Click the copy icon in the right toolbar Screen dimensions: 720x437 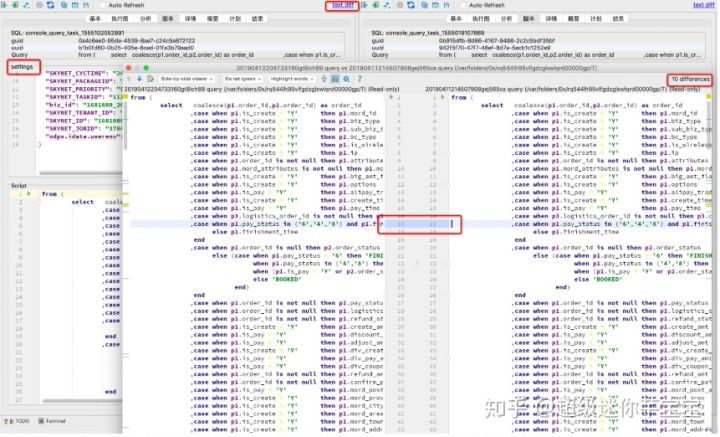[424, 5]
